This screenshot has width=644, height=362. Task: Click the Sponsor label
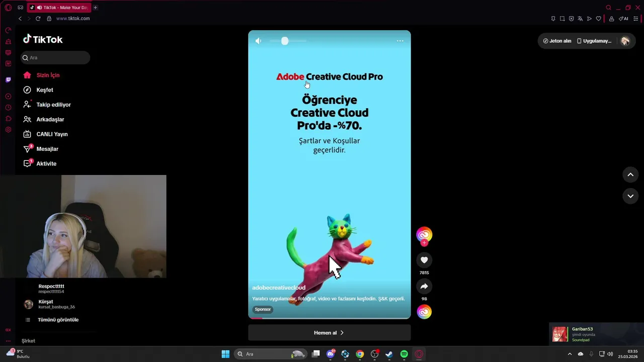tap(263, 309)
